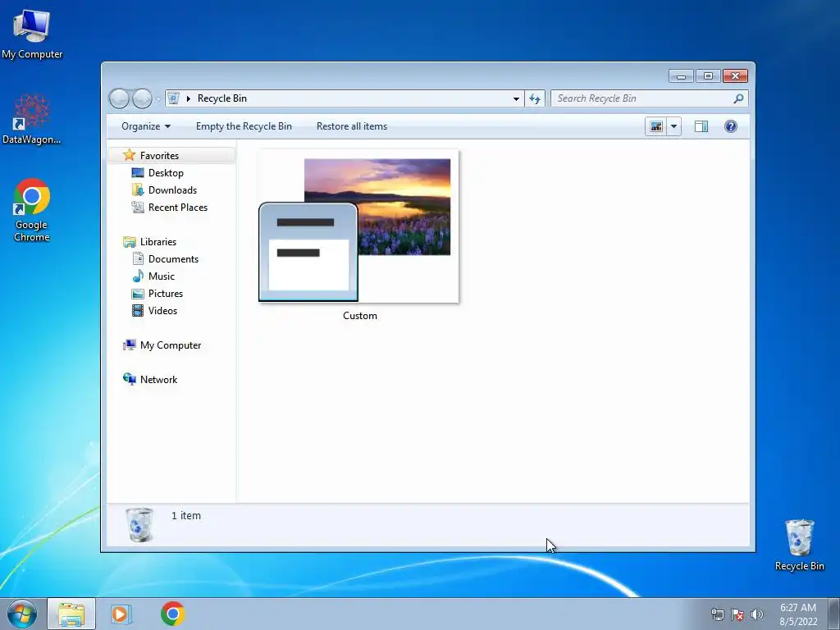Close the Recycle Bin window
This screenshot has width=840, height=630.
click(735, 76)
